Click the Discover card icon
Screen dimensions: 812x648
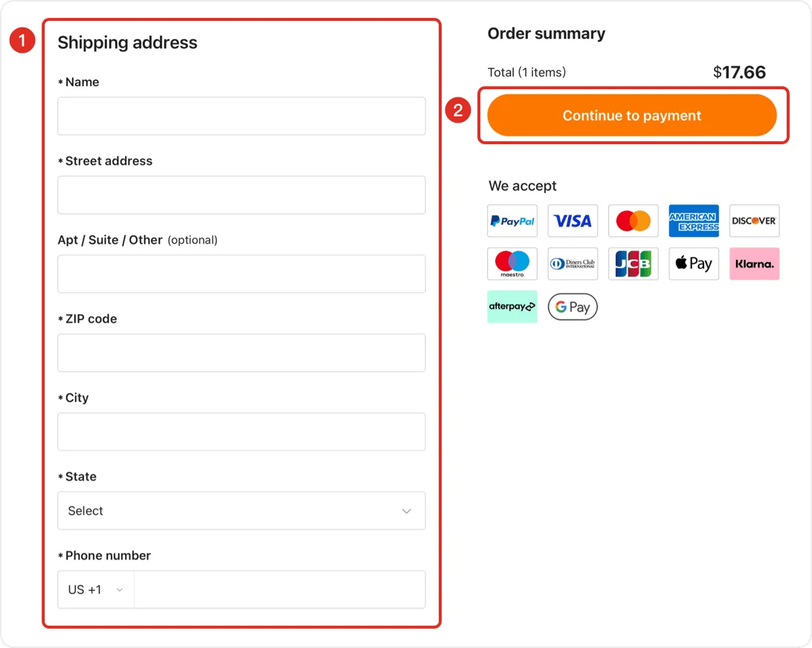pyautogui.click(x=754, y=221)
